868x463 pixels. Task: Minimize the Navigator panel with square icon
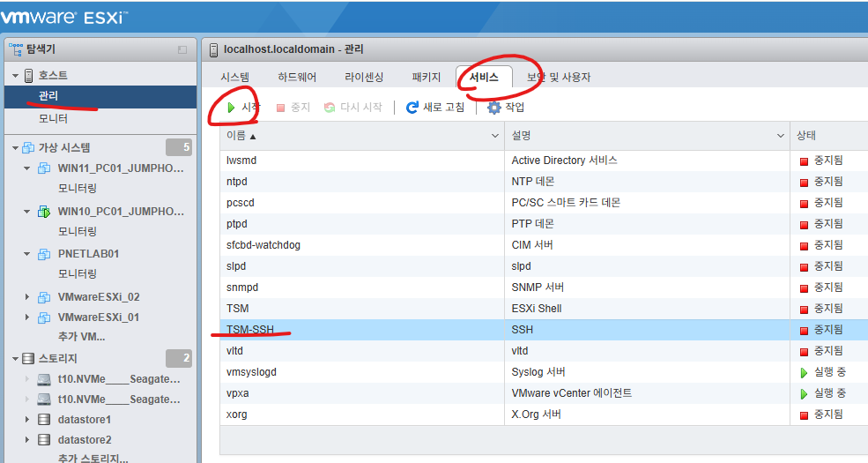(182, 50)
